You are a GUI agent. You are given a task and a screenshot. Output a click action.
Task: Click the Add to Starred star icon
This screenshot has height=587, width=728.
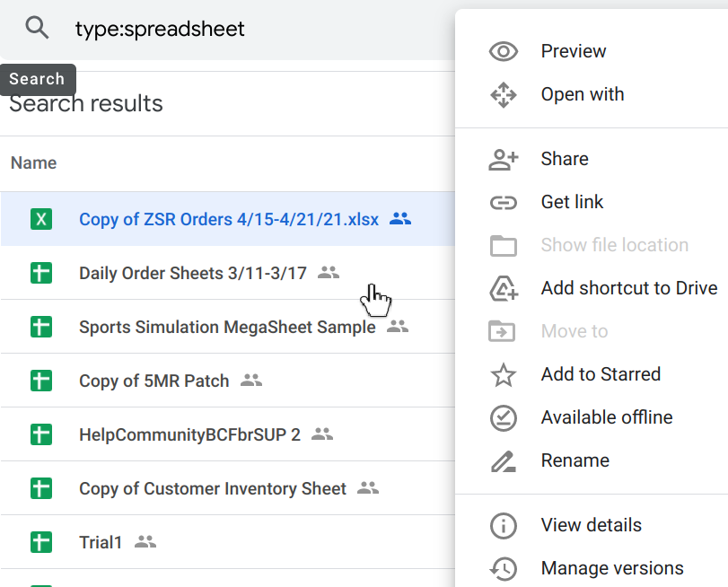click(503, 374)
